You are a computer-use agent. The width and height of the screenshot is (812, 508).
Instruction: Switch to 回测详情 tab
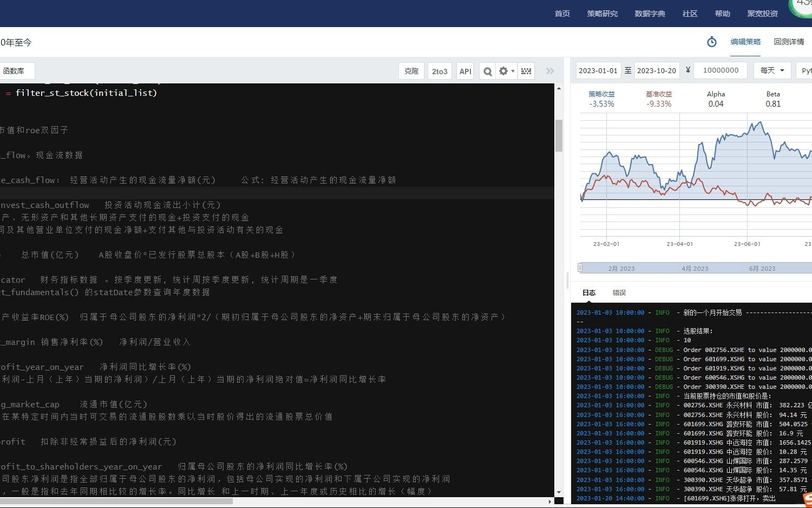789,42
